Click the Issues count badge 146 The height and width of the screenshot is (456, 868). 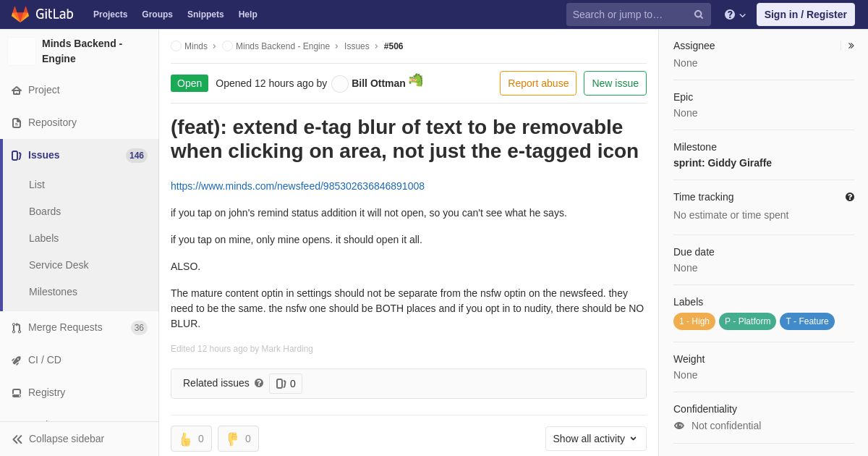[x=137, y=156]
